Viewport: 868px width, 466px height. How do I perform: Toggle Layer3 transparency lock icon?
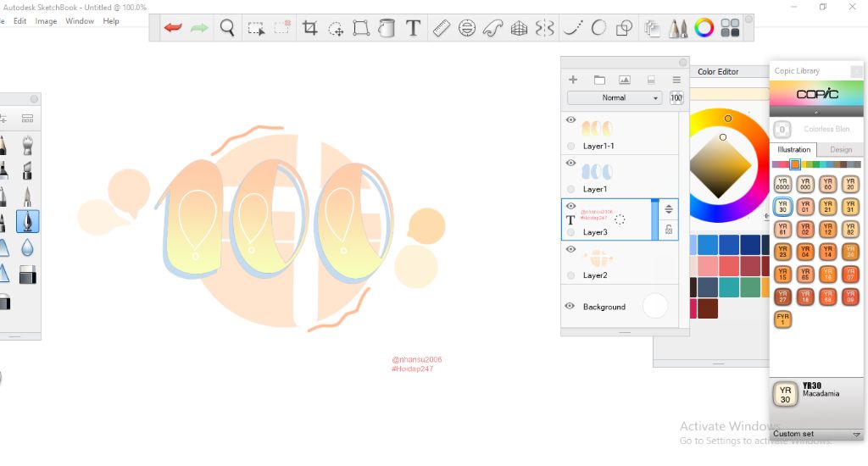click(x=669, y=230)
